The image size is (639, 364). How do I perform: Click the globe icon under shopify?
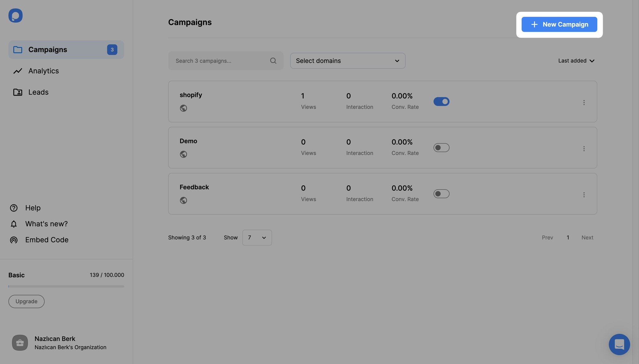(x=183, y=108)
